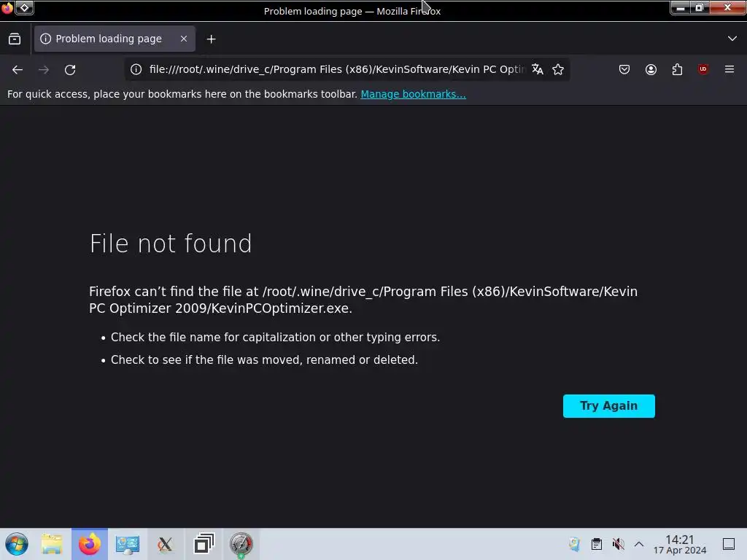Select the File not found heading
The height and width of the screenshot is (560, 747).
coord(171,244)
